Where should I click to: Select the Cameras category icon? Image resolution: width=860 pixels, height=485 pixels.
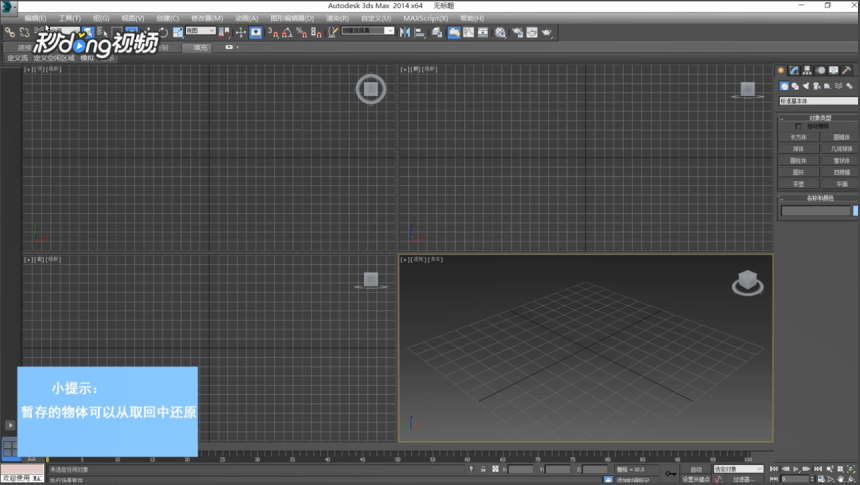click(x=817, y=86)
